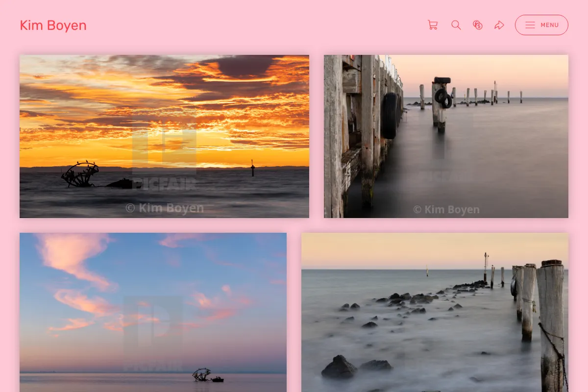The height and width of the screenshot is (392, 588).
Task: Click © Kim Boyen text on pier photo
Action: pyautogui.click(x=446, y=210)
